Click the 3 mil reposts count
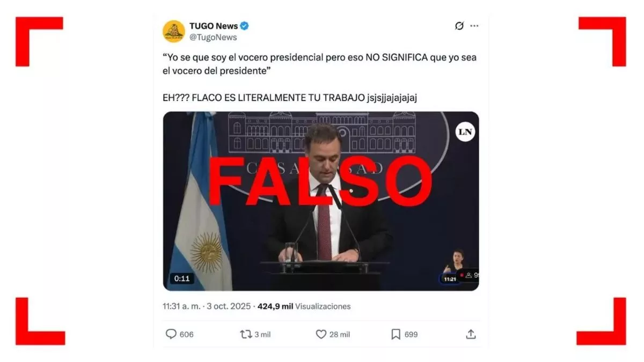644x362 pixels. click(x=262, y=335)
